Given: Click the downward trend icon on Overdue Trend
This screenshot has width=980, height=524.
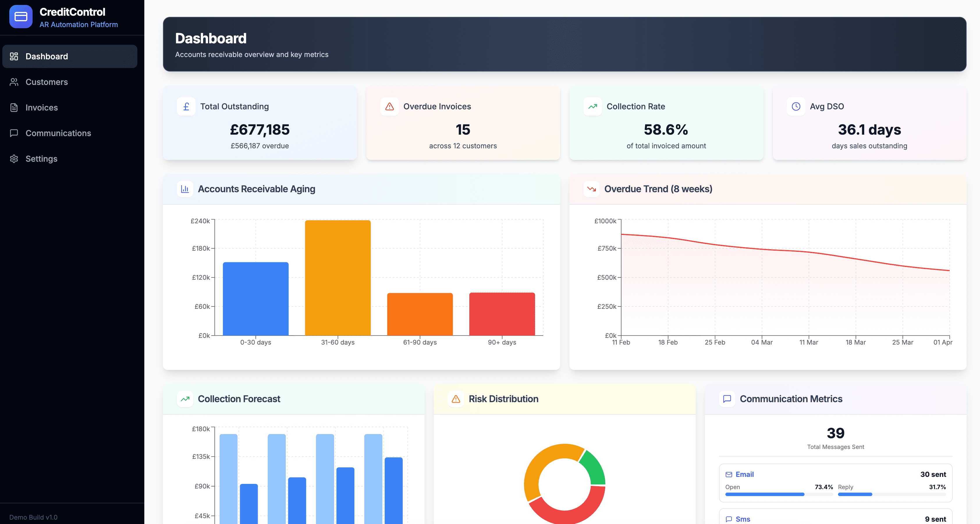Looking at the screenshot, I should coord(592,189).
